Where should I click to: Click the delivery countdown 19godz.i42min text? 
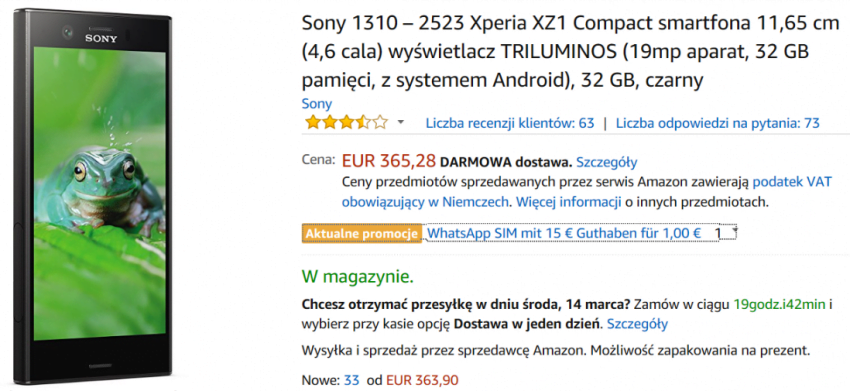coord(781,304)
